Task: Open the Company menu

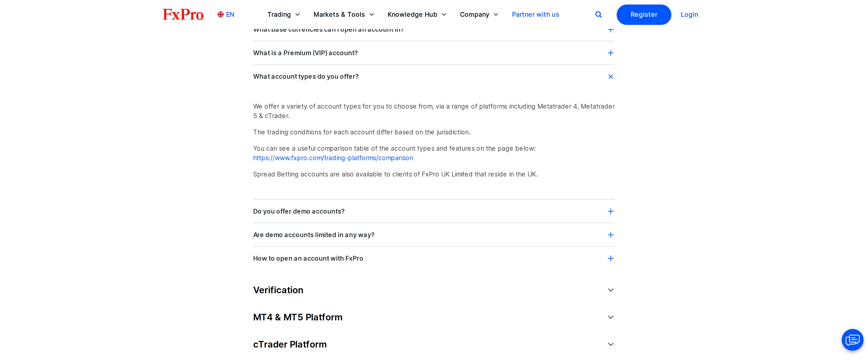Action: [x=479, y=14]
